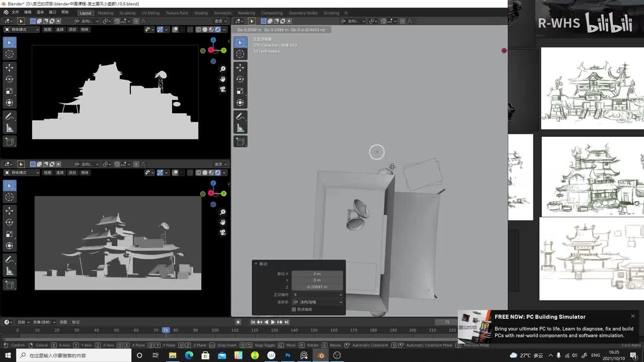The width and height of the screenshot is (644, 362).
Task: Toggle auto keying record button in timeline
Action: 238,322
